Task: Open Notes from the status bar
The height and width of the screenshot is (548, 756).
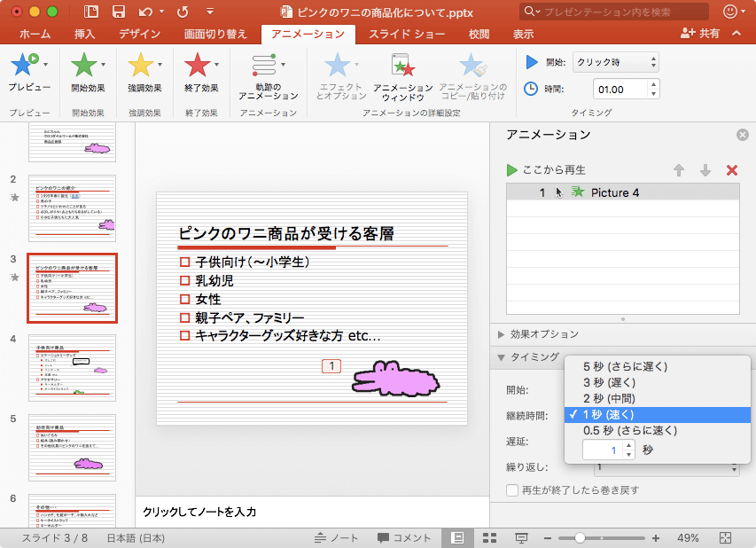Action: pos(337,538)
